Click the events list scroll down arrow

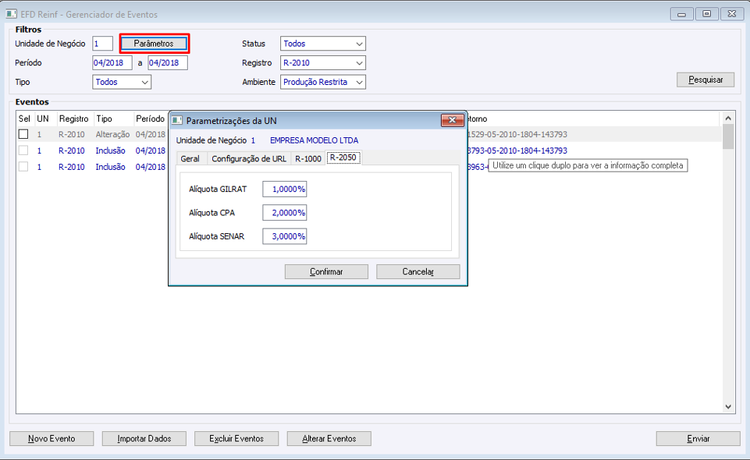pyautogui.click(x=728, y=407)
